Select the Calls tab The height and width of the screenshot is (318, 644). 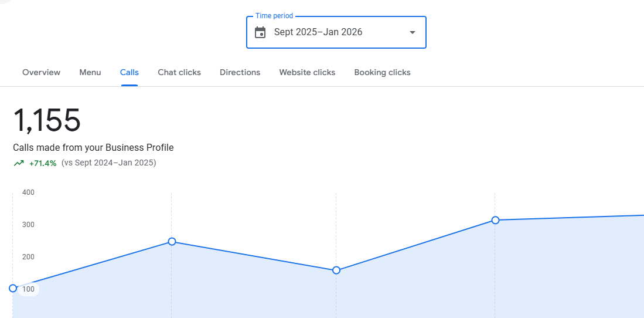(130, 72)
